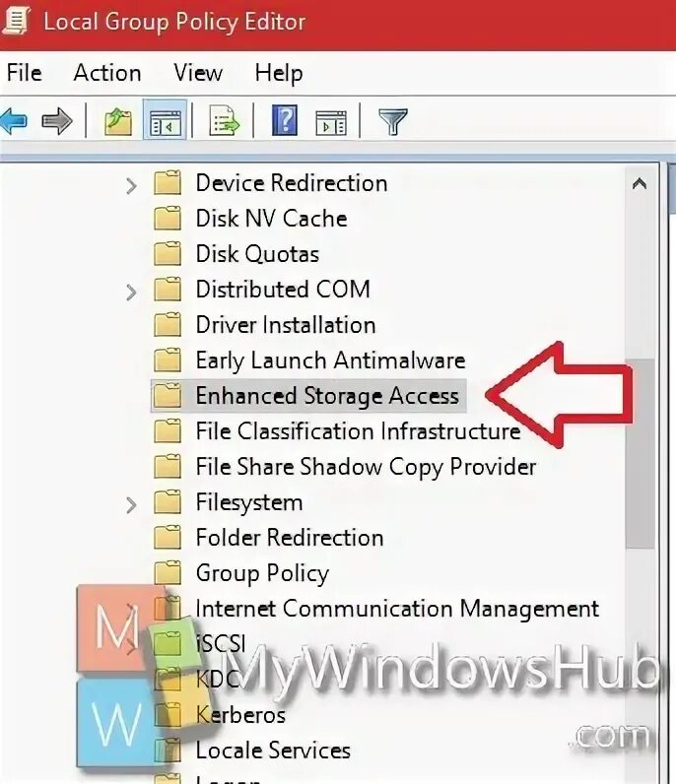Click the Up one level folder icon

coord(118,121)
